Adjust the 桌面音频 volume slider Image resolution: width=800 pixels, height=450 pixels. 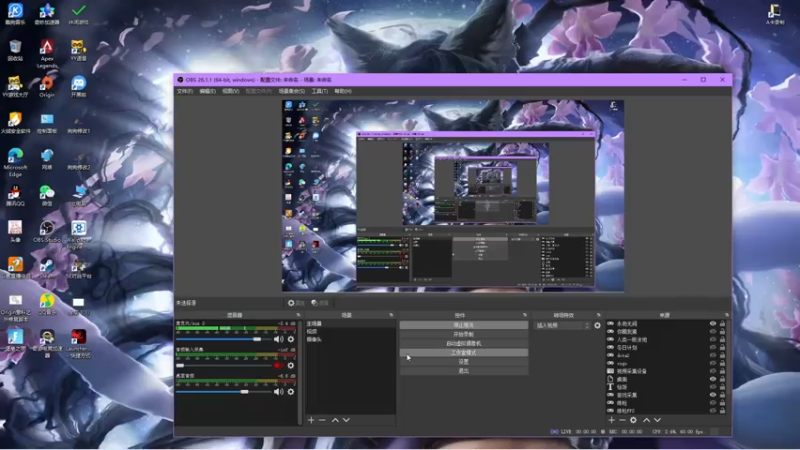coord(223,392)
